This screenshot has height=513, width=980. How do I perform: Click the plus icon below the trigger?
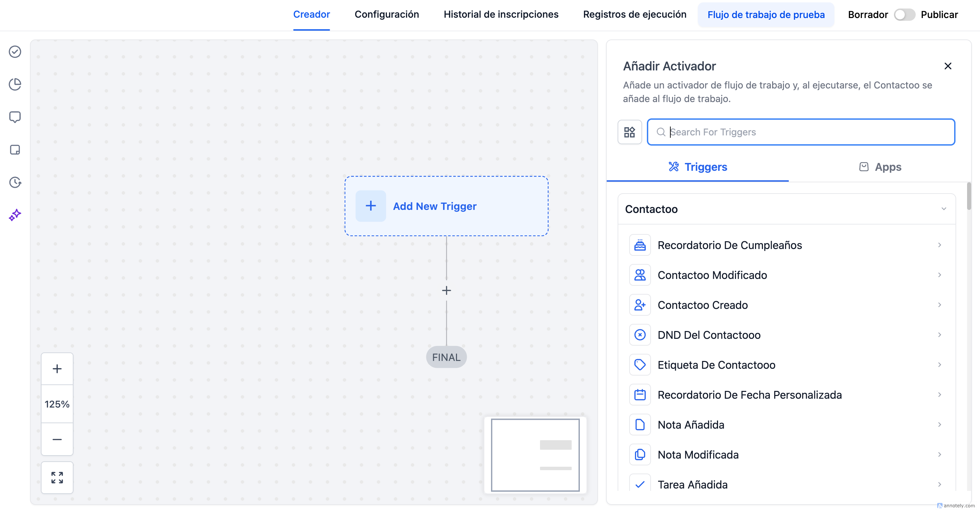(x=446, y=291)
